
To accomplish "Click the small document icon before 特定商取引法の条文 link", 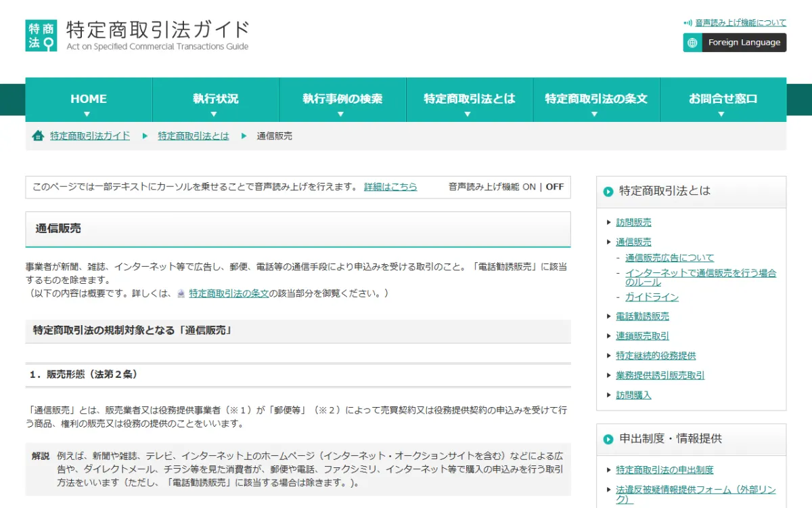I will 181,294.
